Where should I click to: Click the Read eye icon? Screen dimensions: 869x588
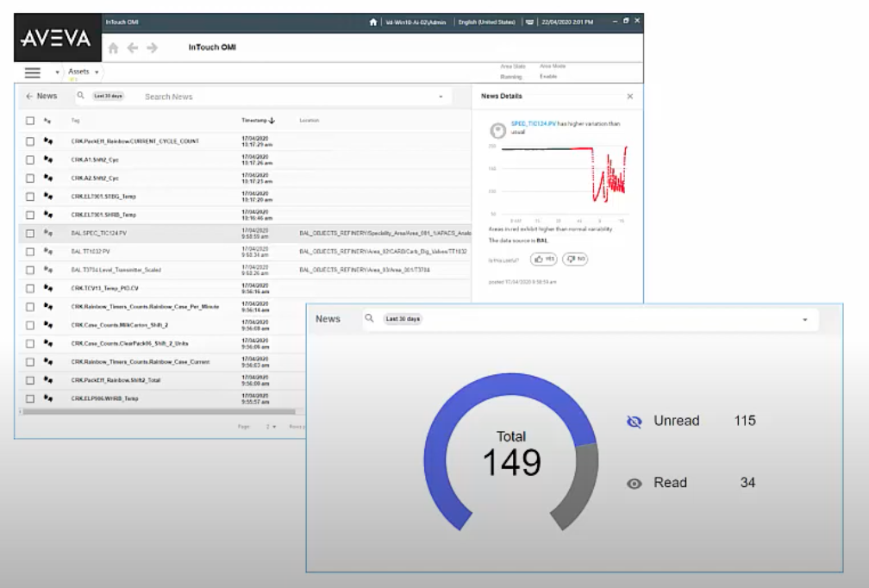(635, 484)
